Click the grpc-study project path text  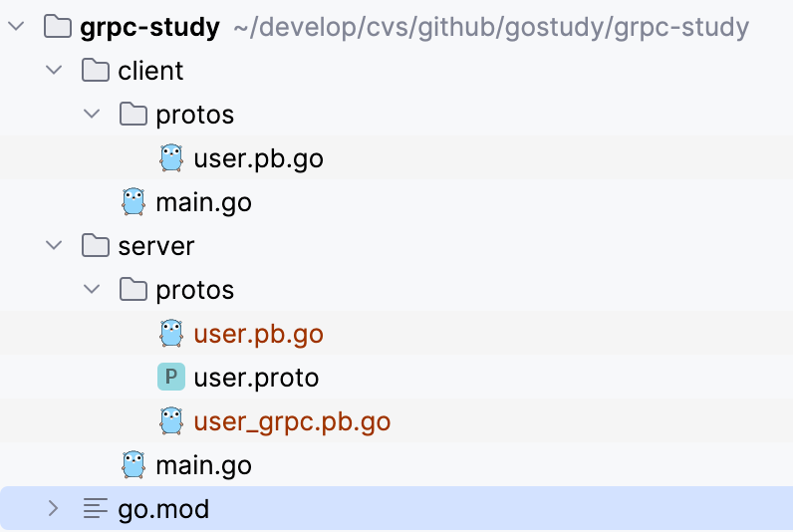(490, 27)
